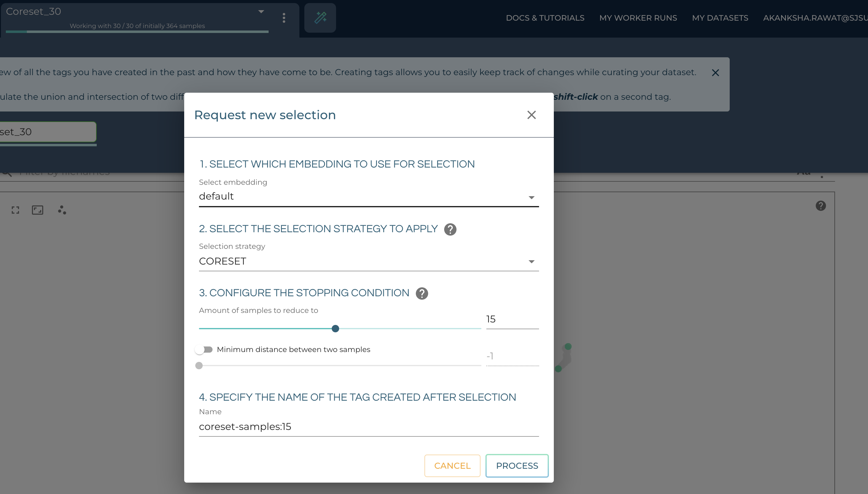The image size is (868, 494).
Task: Open MY DATASETS from the top menu
Action: [720, 18]
